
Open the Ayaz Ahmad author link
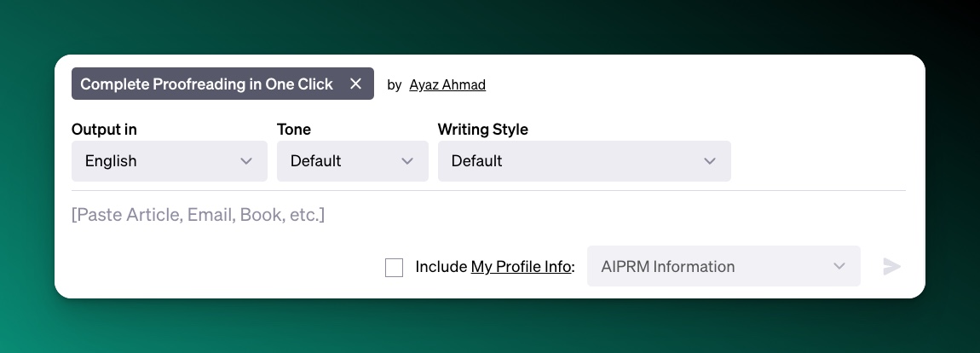[x=447, y=84]
